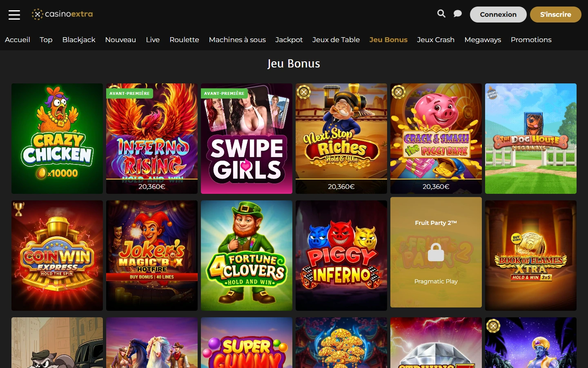
Task: Open Megaways category
Action: point(483,40)
